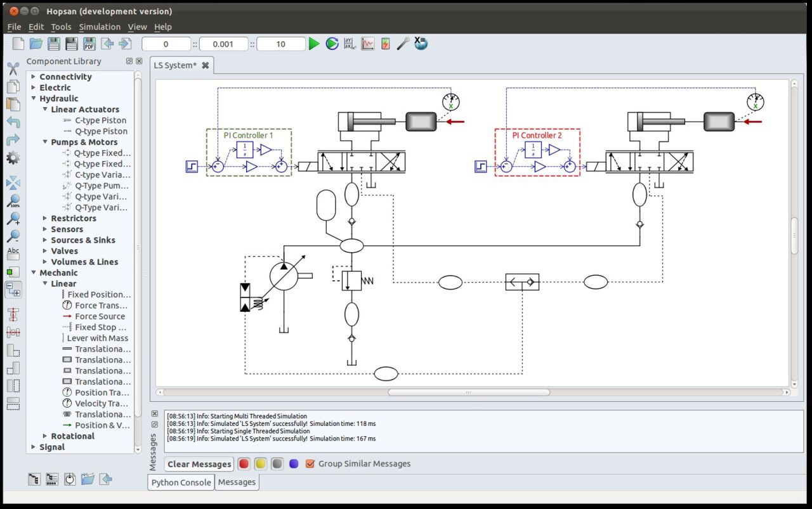Start the simulation with the green play icon
812x509 pixels.
pyautogui.click(x=314, y=44)
